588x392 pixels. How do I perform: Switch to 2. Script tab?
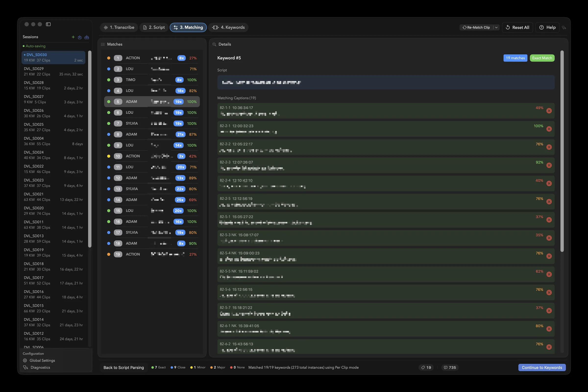coord(154,27)
